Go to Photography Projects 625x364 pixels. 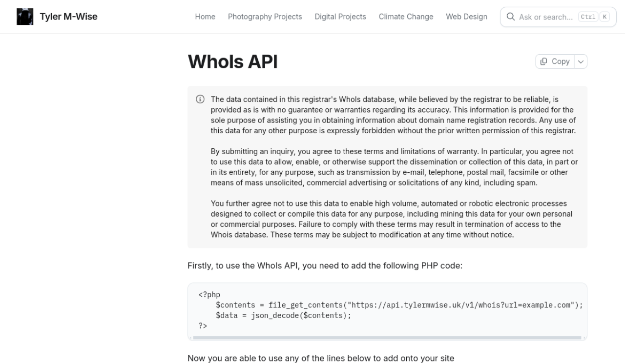265,17
